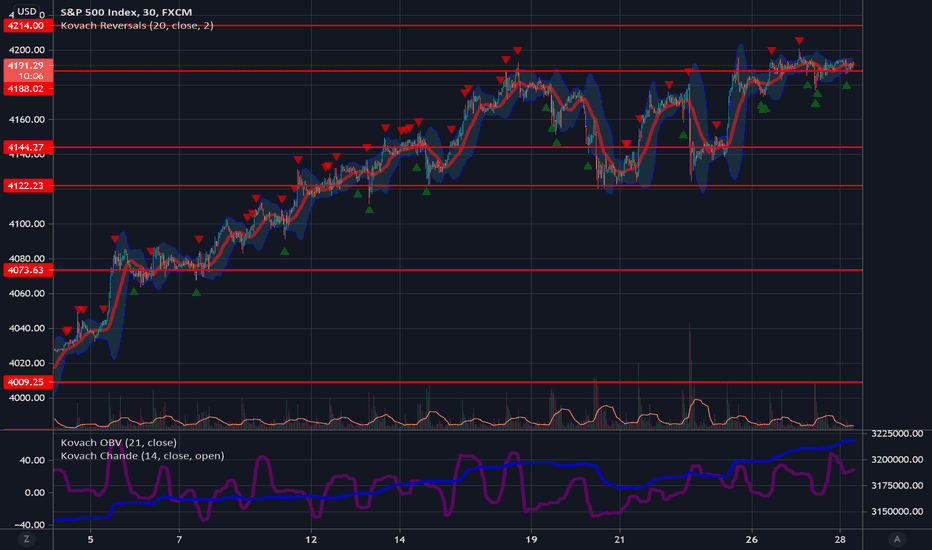
Task: Click date 12 on the time axis
Action: 311,539
